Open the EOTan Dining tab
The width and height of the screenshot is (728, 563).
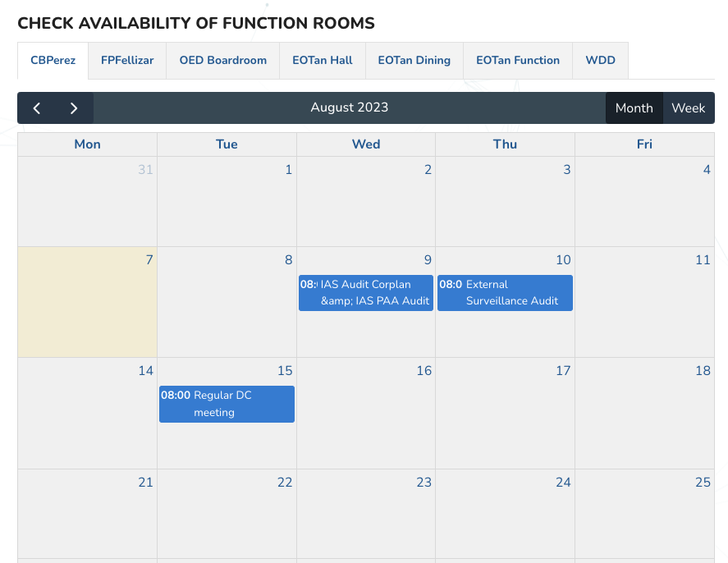[x=414, y=61]
